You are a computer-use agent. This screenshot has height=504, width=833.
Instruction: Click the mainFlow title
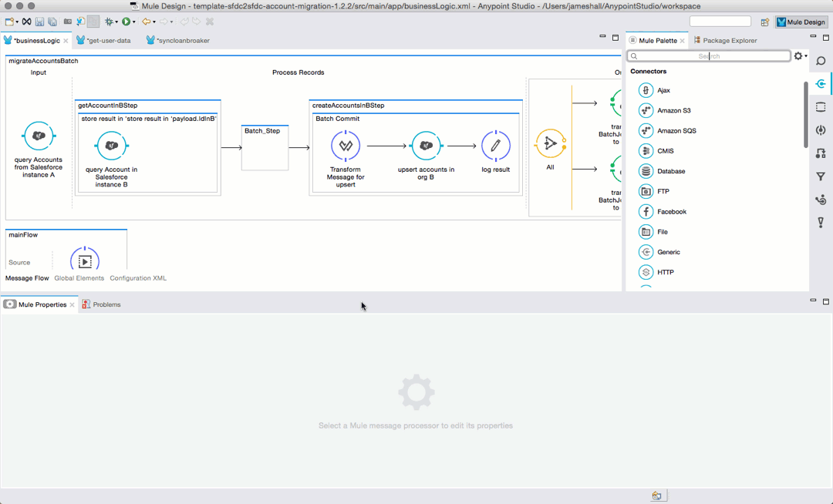23,235
